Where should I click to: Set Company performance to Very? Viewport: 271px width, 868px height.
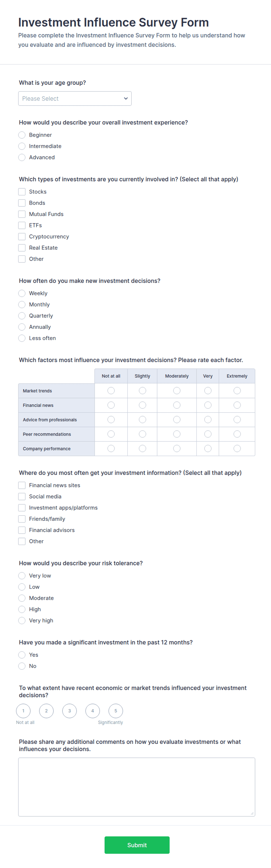(x=208, y=448)
